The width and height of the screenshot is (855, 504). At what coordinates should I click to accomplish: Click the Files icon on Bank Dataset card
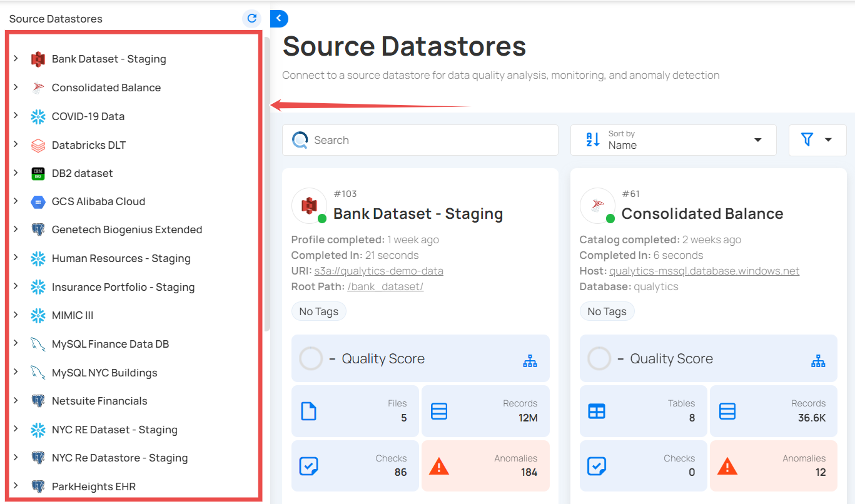[308, 411]
